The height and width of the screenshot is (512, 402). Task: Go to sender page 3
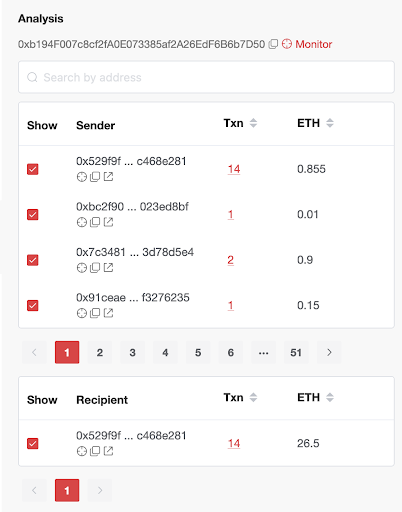(132, 352)
